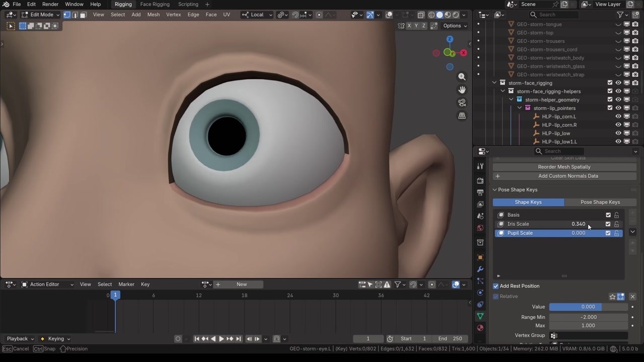Open the Face Rigging workspace tab
The width and height of the screenshot is (644, 362).
(x=154, y=5)
